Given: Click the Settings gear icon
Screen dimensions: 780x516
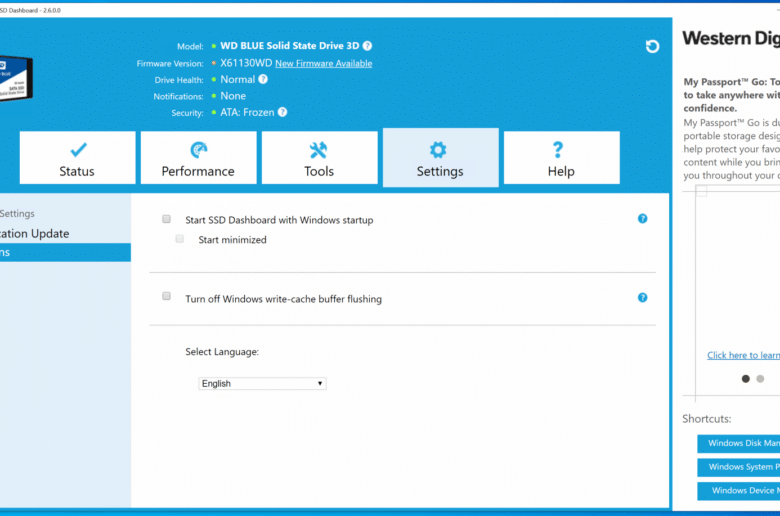Looking at the screenshot, I should 438,150.
